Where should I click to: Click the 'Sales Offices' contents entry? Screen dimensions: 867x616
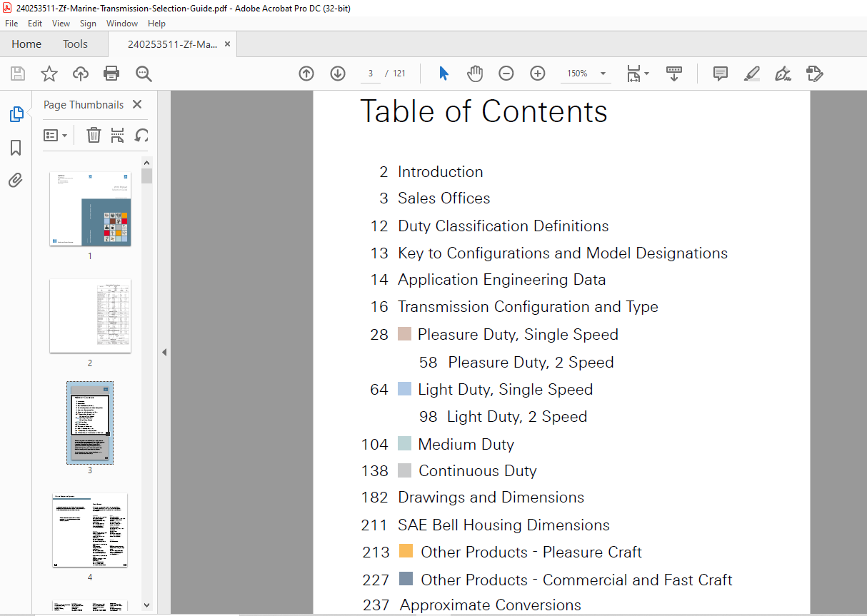pos(443,198)
